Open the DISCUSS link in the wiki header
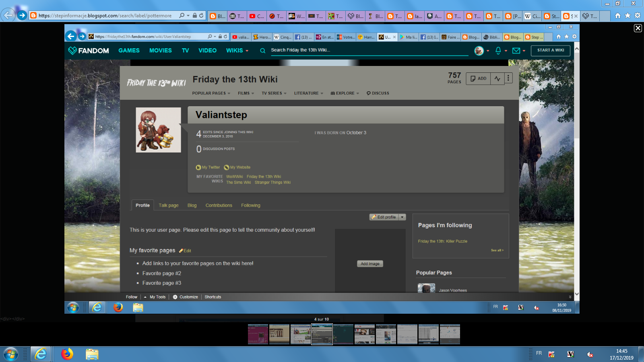644x362 pixels. 378,93
